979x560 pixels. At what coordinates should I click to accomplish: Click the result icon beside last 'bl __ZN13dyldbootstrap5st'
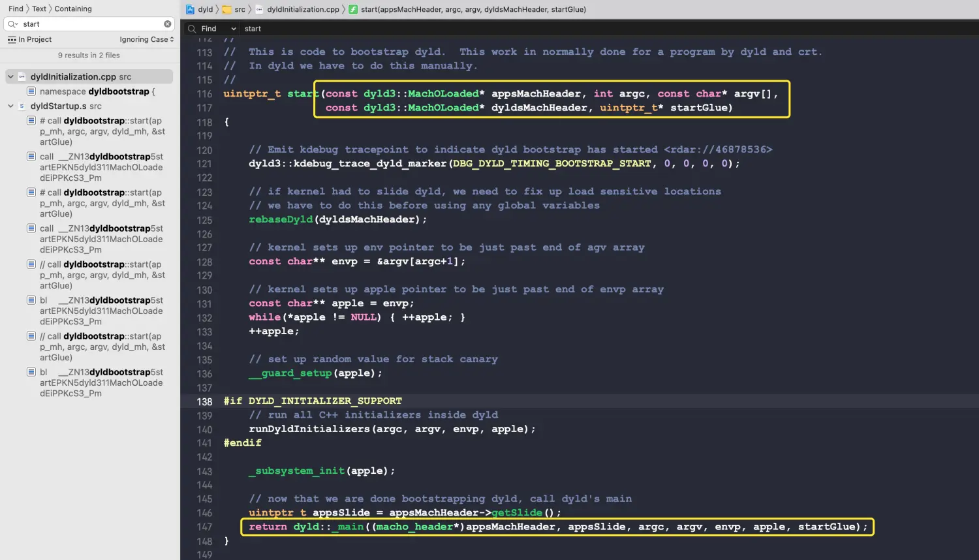[31, 372]
